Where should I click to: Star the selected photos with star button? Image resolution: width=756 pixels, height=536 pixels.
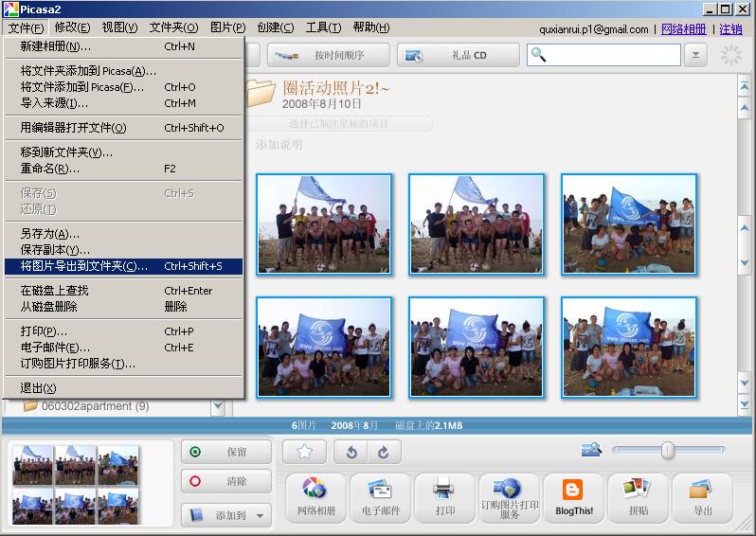tap(305, 452)
